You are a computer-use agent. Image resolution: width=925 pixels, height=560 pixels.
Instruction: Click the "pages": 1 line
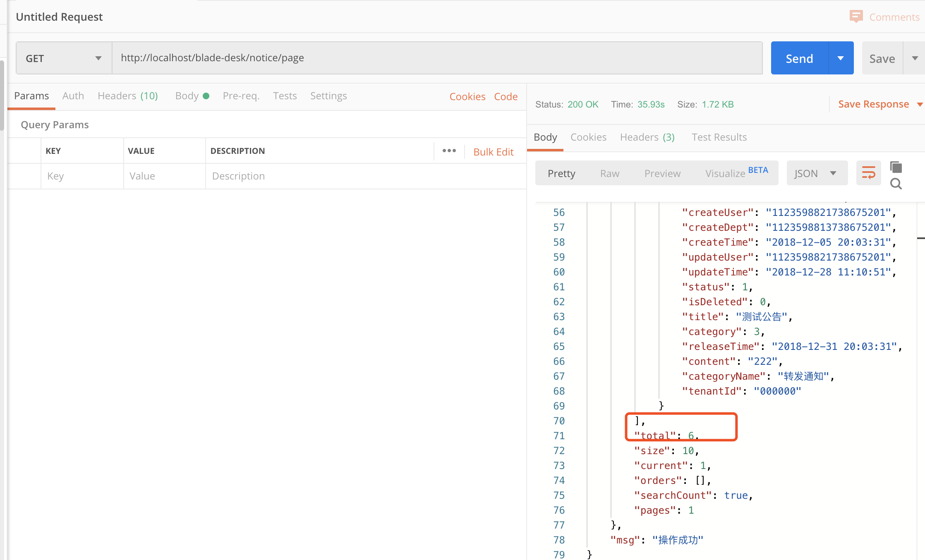pos(664,510)
